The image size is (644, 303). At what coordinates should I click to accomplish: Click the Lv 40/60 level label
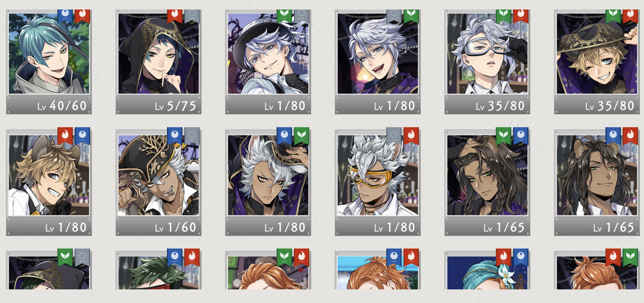pos(62,106)
